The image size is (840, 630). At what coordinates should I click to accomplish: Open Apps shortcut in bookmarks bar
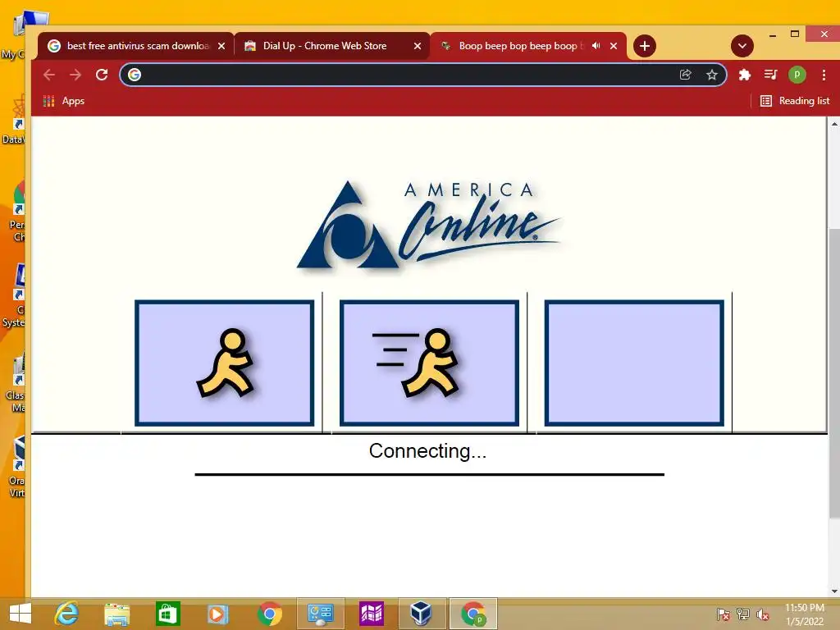click(64, 101)
